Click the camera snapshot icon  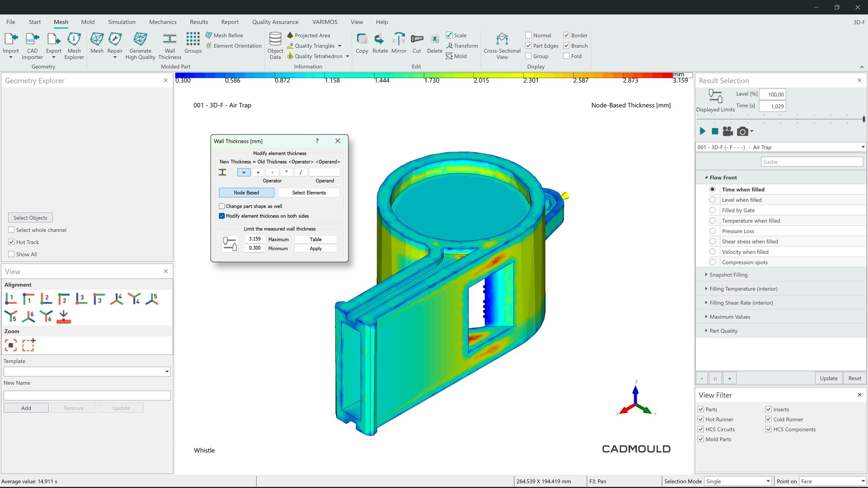click(x=743, y=132)
